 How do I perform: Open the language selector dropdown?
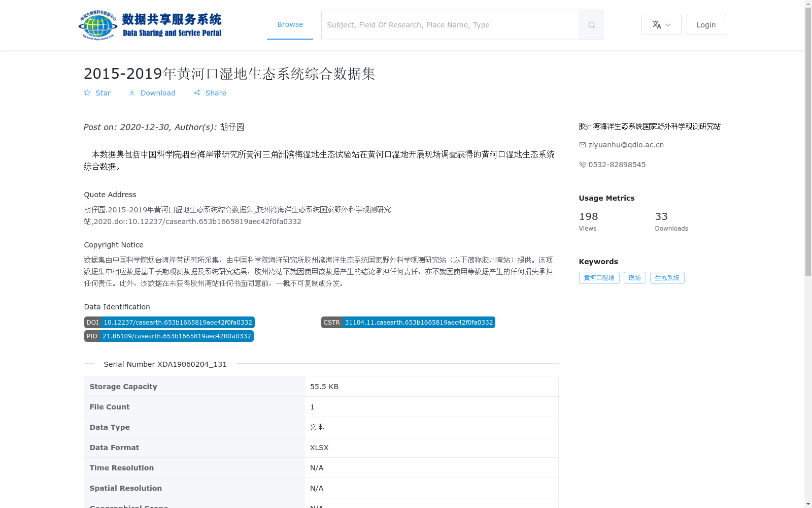(x=661, y=25)
